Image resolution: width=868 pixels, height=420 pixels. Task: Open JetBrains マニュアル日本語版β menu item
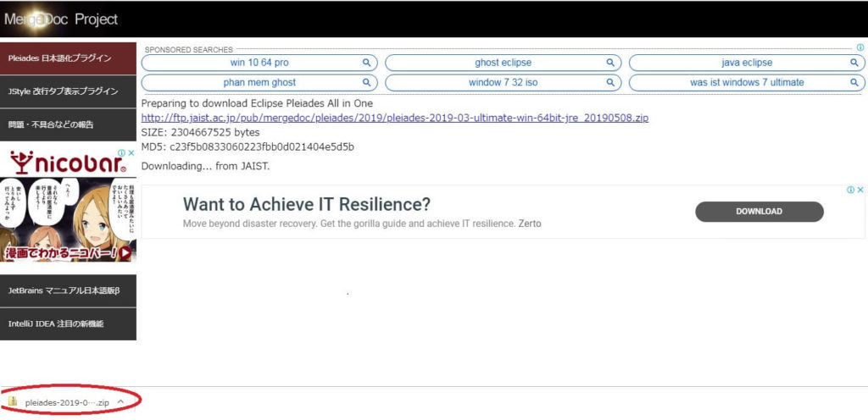pos(68,290)
